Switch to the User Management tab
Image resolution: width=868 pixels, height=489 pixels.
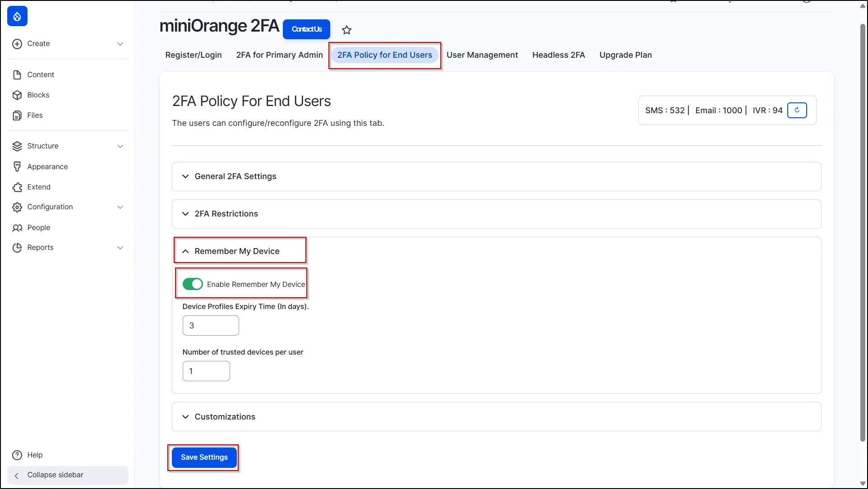click(482, 55)
